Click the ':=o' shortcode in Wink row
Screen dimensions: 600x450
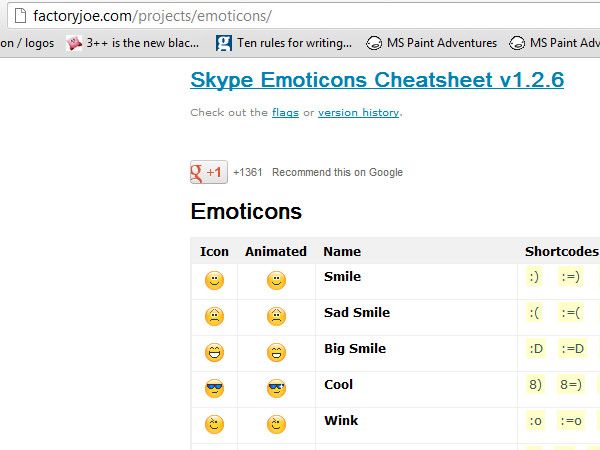571,421
